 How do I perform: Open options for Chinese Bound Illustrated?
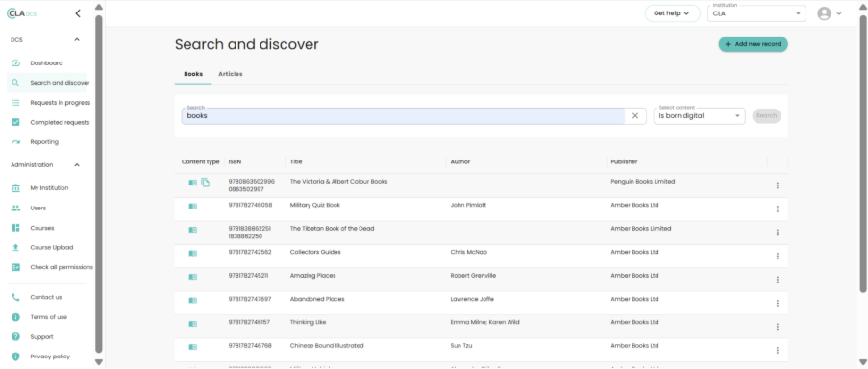click(x=778, y=350)
